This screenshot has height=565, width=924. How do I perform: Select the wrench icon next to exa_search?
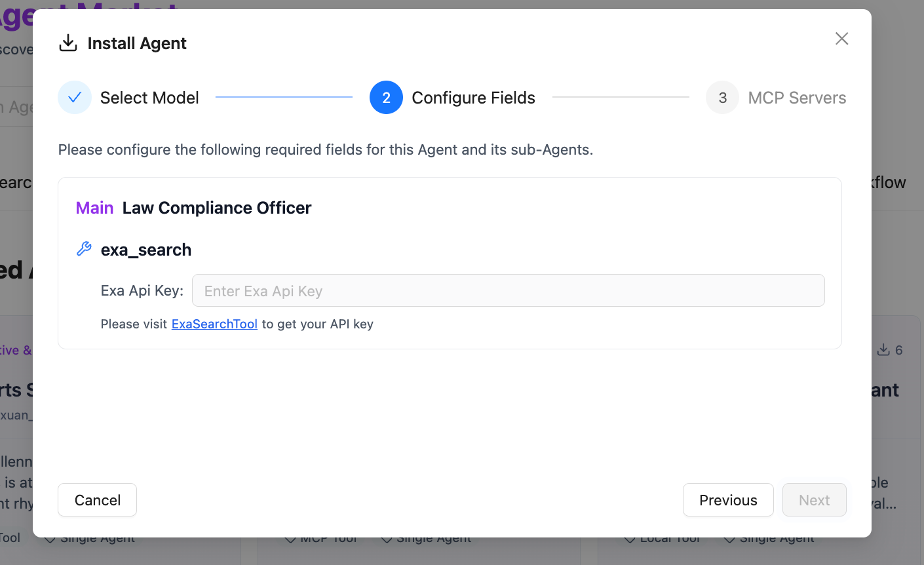coord(84,248)
